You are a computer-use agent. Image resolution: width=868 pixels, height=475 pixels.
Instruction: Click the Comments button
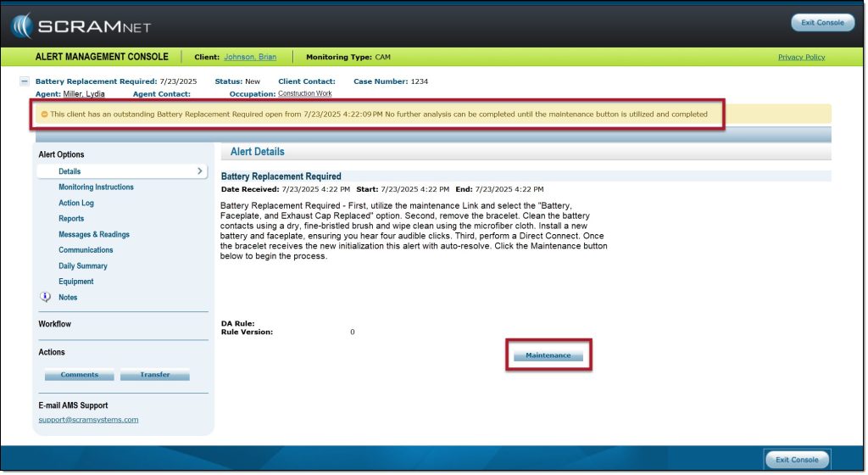(79, 375)
